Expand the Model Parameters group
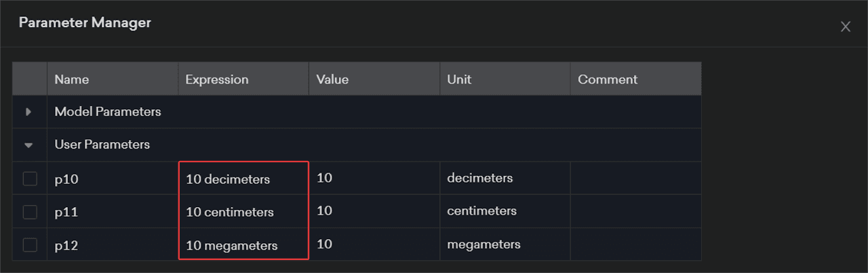The height and width of the screenshot is (273, 868). click(28, 112)
